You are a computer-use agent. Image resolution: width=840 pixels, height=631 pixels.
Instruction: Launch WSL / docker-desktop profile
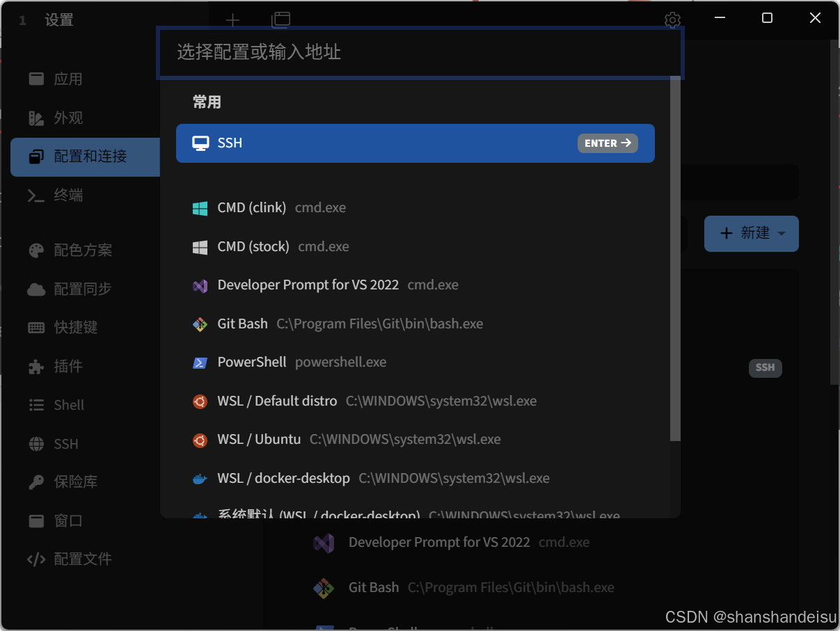[415, 479]
